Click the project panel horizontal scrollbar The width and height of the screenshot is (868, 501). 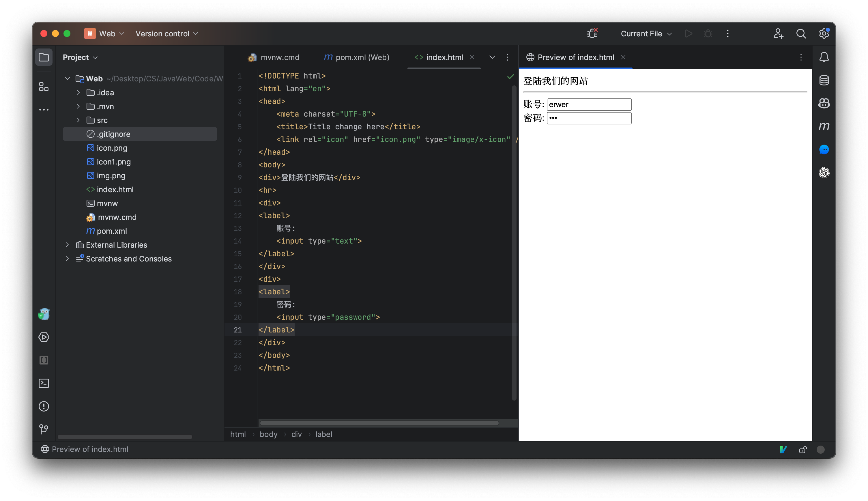pyautogui.click(x=125, y=437)
